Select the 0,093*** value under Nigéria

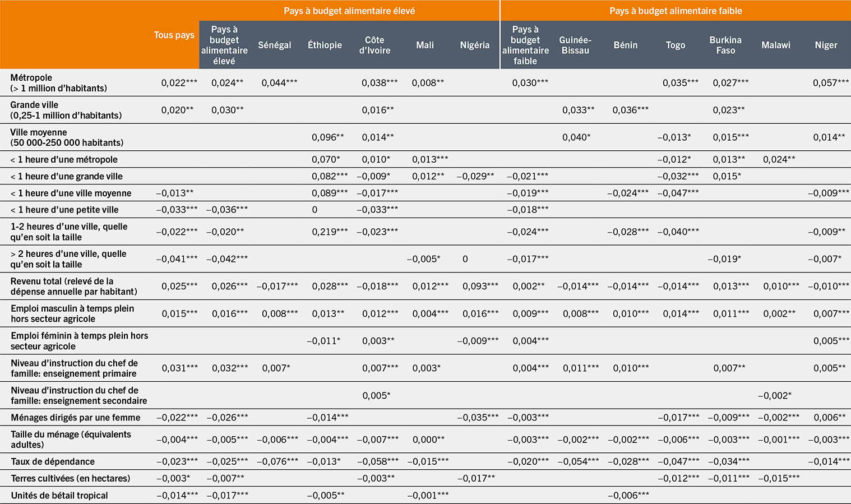pos(480,286)
